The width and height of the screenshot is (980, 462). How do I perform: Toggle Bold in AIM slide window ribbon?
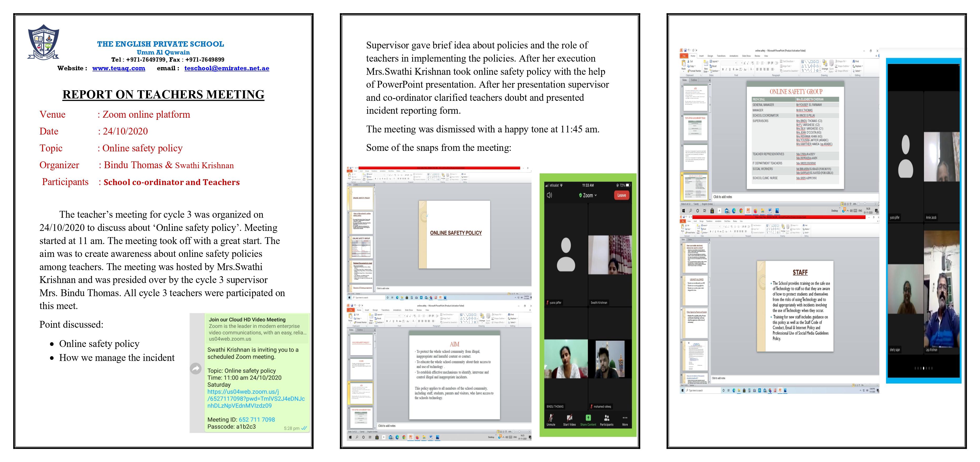387,321
